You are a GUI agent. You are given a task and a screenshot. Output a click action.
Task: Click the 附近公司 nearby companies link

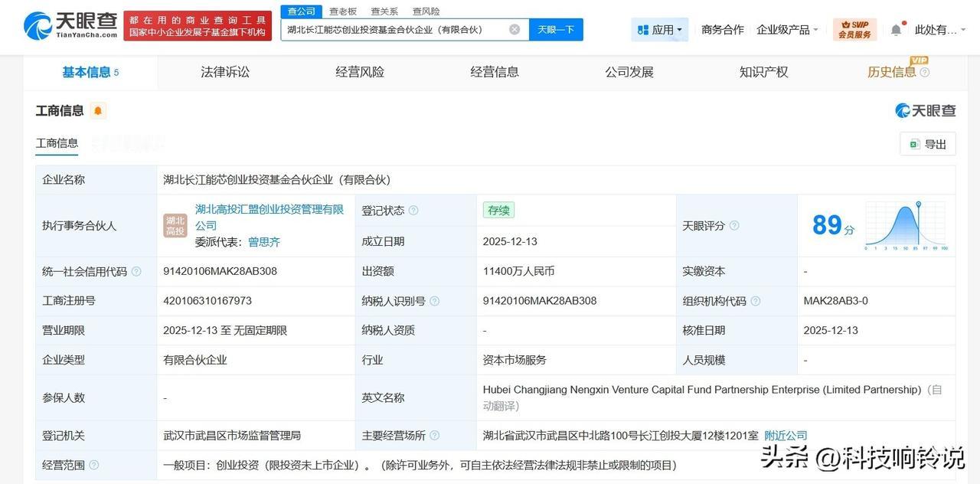click(786, 436)
